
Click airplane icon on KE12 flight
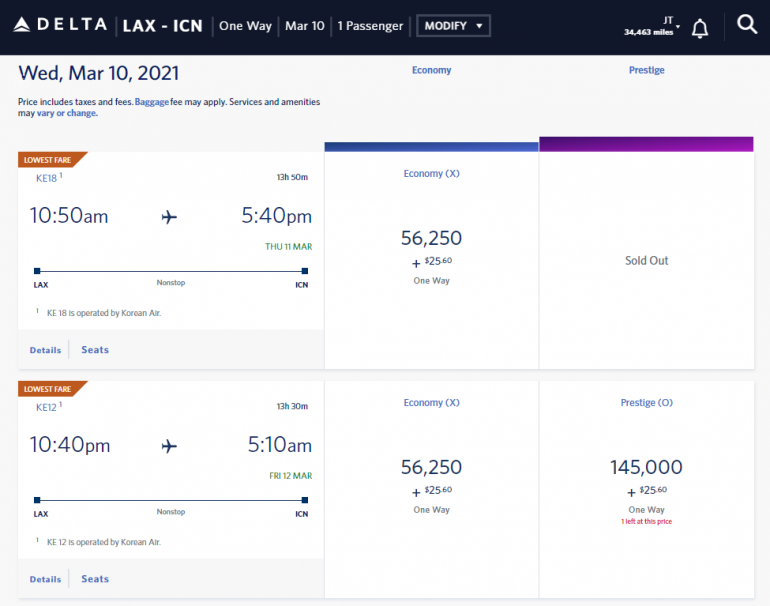169,446
